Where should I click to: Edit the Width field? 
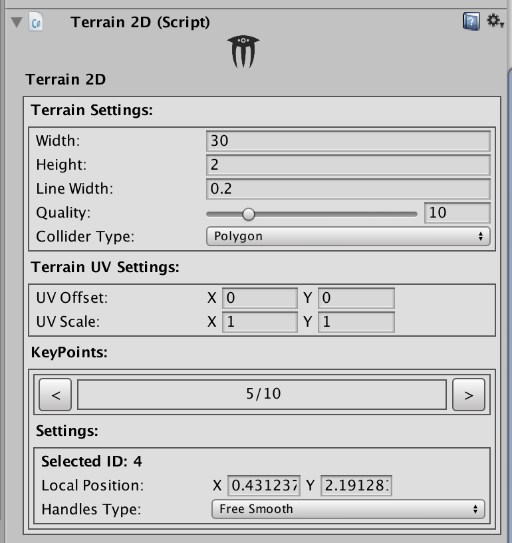pyautogui.click(x=348, y=141)
